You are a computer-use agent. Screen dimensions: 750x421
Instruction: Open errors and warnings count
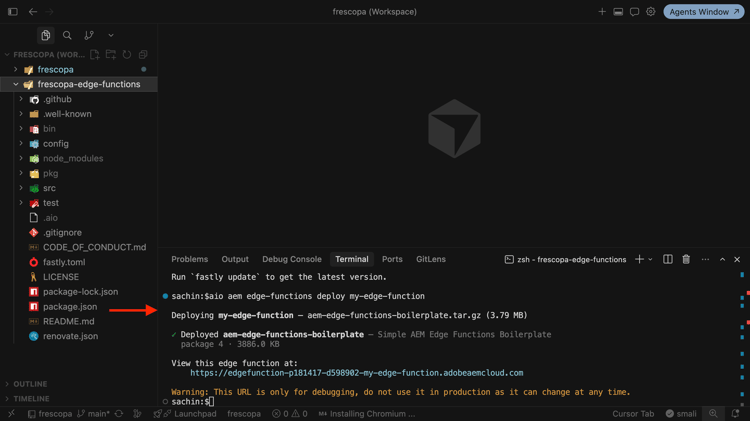coord(290,414)
